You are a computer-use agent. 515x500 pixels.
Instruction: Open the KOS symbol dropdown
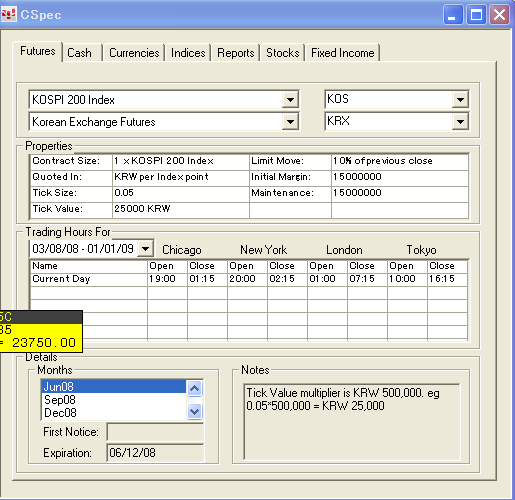pyautogui.click(x=460, y=99)
